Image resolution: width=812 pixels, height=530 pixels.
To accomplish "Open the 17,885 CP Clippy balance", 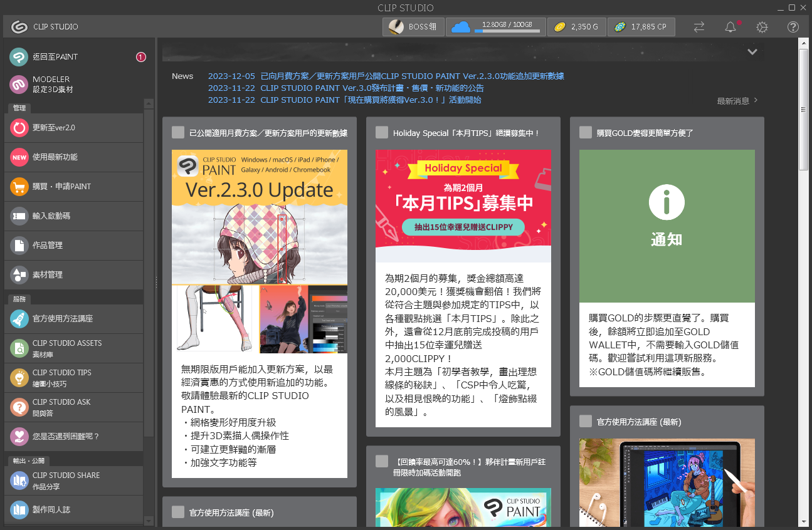I will (641, 27).
